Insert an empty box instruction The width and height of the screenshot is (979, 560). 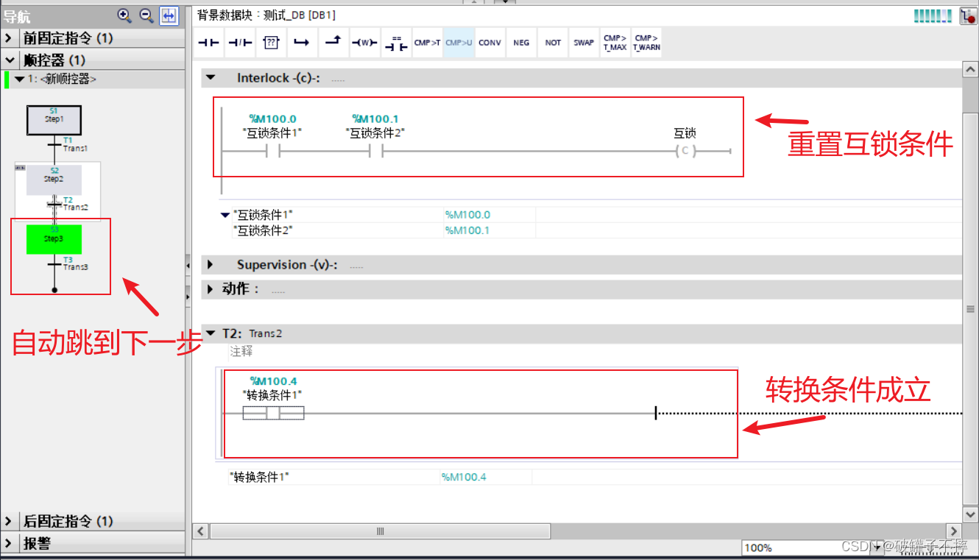(x=271, y=43)
